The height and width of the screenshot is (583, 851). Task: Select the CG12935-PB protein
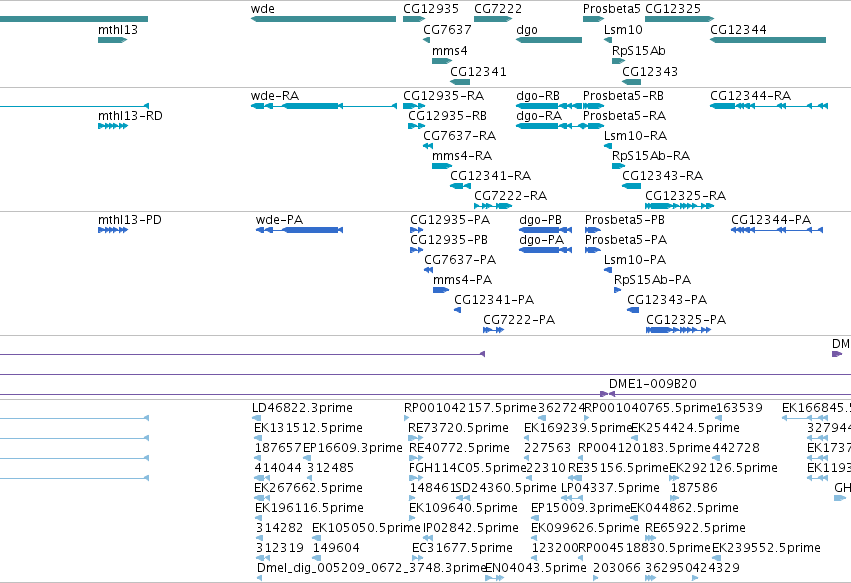pyautogui.click(x=416, y=250)
